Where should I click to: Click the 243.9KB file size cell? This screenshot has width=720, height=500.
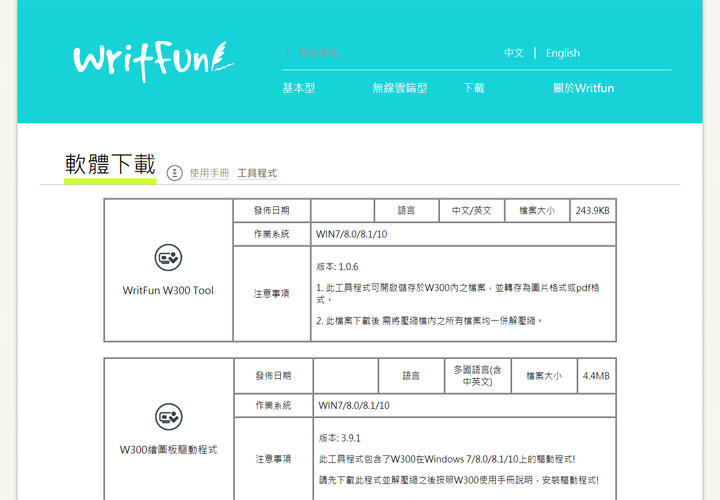click(x=592, y=211)
